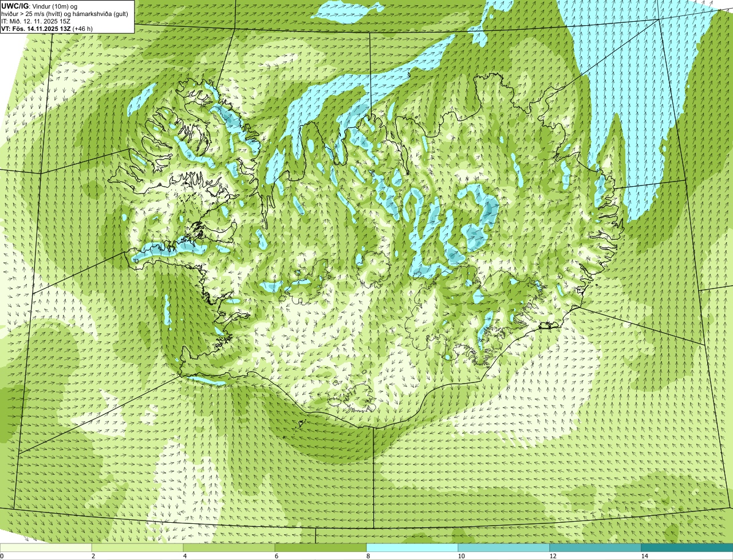Click the scale label '12' under the color bar
Image resolution: width=733 pixels, height=560 pixels.
(x=552, y=556)
